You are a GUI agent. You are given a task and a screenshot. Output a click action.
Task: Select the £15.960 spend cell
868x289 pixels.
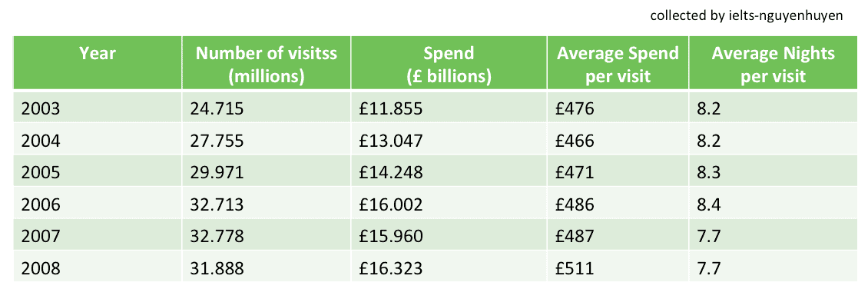pyautogui.click(x=449, y=237)
